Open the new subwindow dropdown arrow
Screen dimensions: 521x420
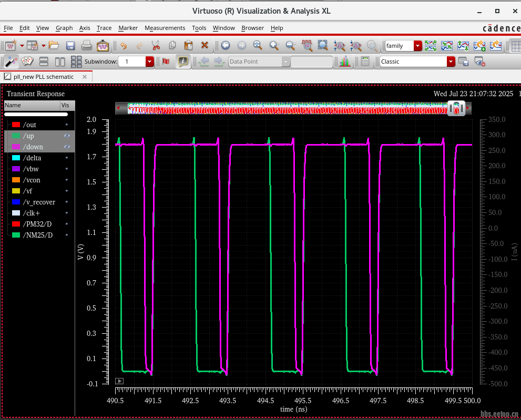coord(43,46)
